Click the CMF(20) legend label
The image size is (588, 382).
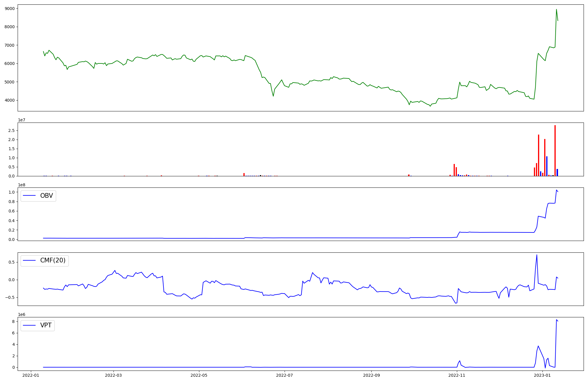53,261
